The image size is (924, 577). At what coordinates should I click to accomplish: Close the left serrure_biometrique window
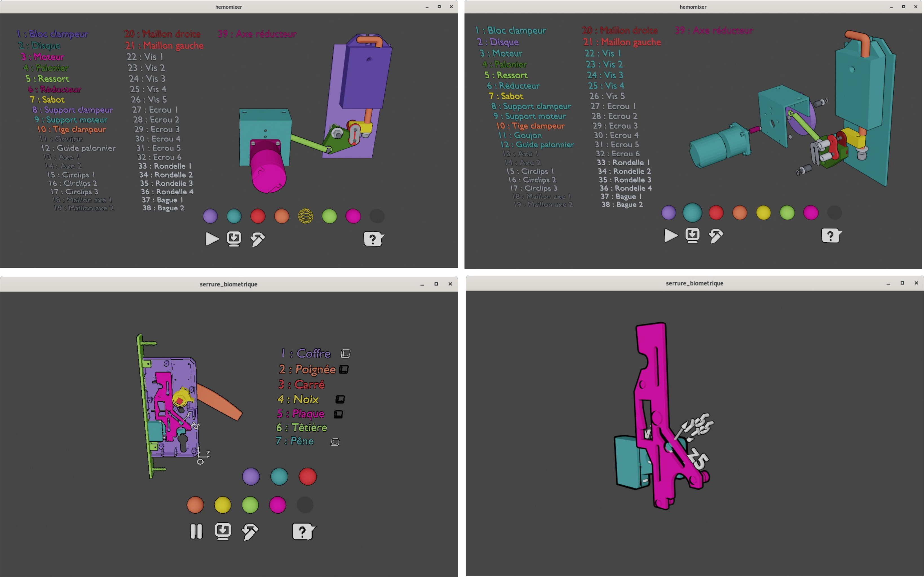(x=450, y=284)
